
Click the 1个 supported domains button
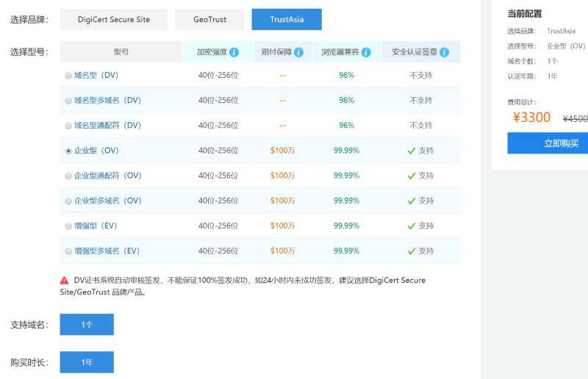[87, 325]
